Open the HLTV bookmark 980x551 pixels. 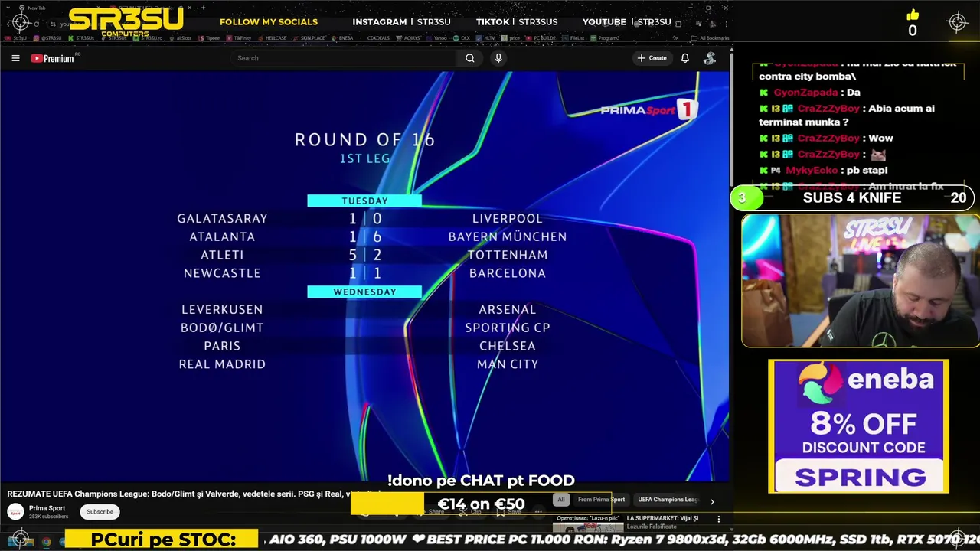coord(487,37)
